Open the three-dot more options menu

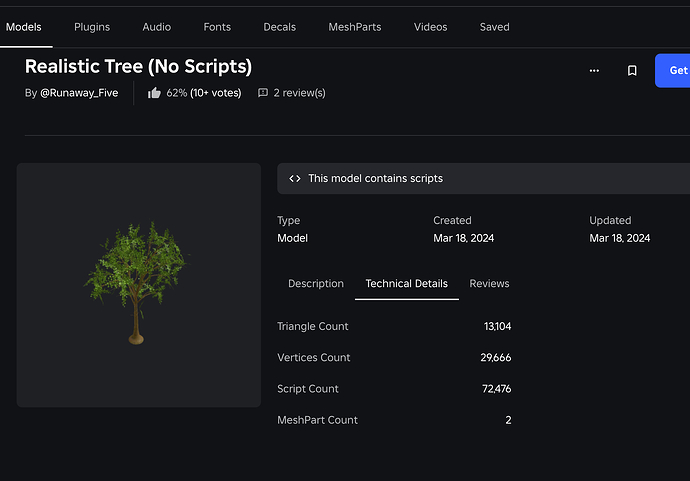(x=594, y=71)
